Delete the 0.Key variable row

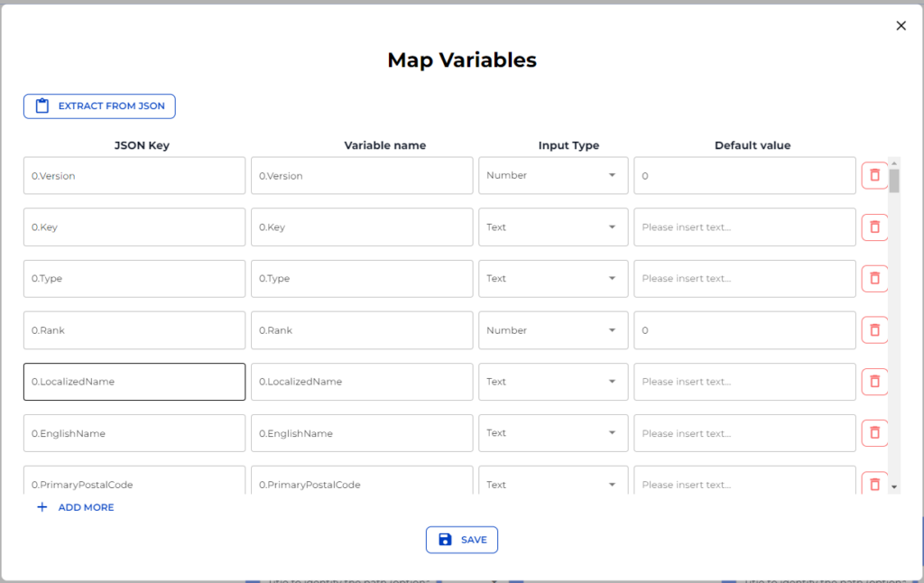tap(873, 227)
